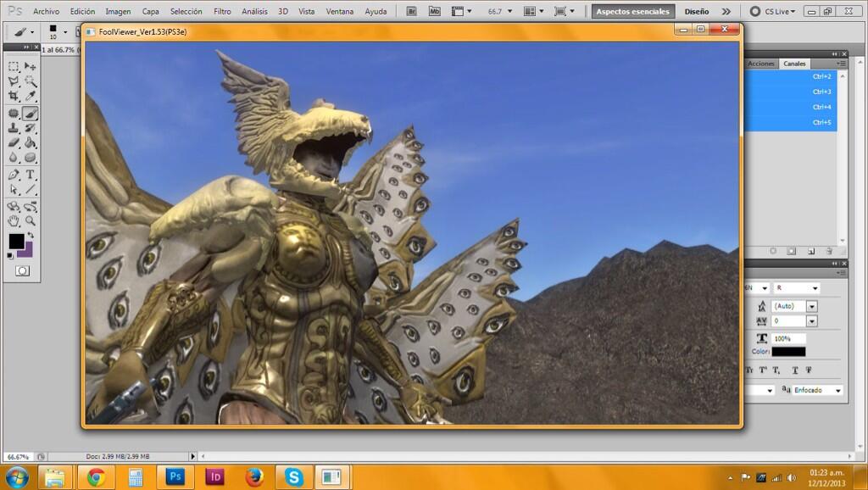
Task: Activate the Crop tool
Action: point(14,97)
